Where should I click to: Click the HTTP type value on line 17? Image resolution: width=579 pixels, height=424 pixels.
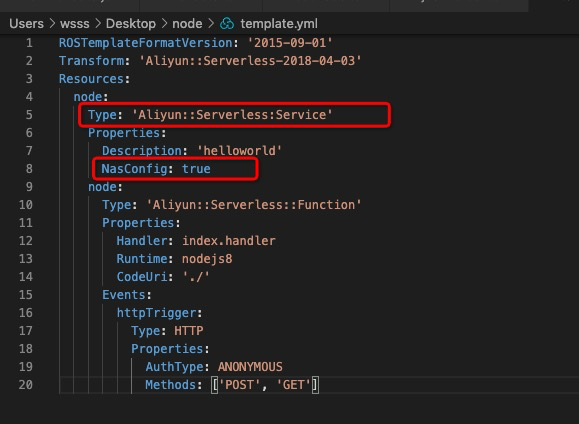tap(189, 331)
